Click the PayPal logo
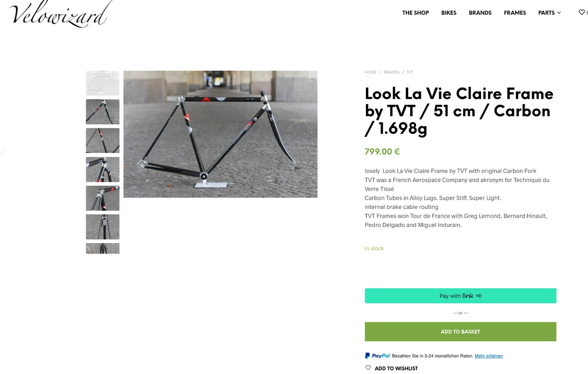The height and width of the screenshot is (374, 588). 377,356
